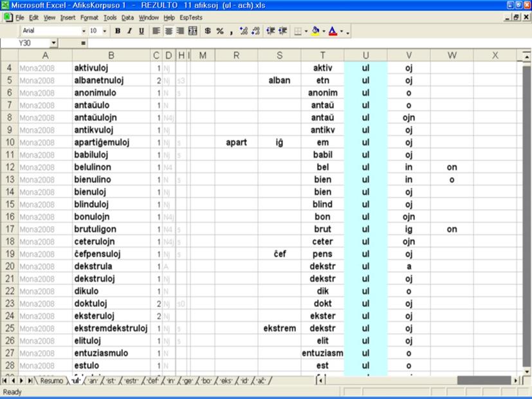
Task: Click the Excel workbook icon in menu bar
Action: (8, 17)
